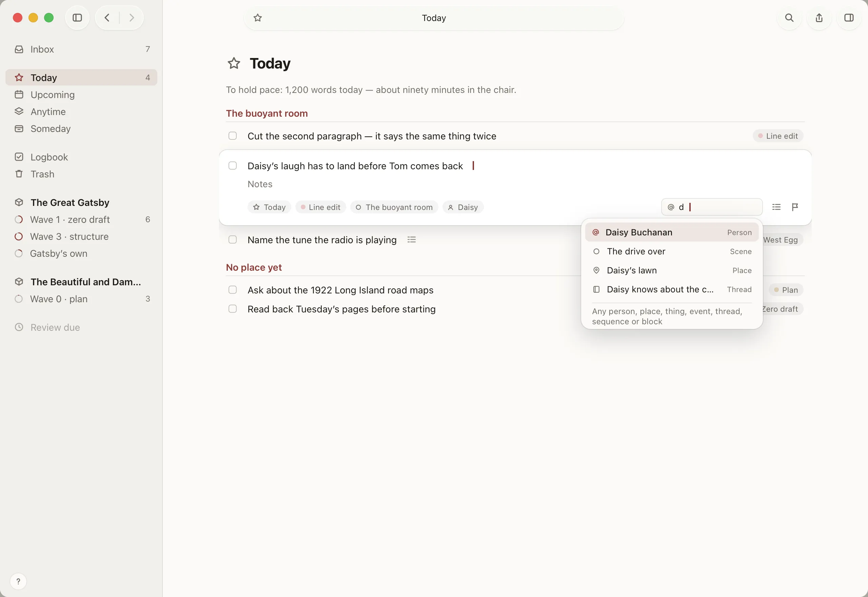Check off 'Daisy's laugh has to land' task
Viewport: 868px width, 597px height.
(233, 166)
